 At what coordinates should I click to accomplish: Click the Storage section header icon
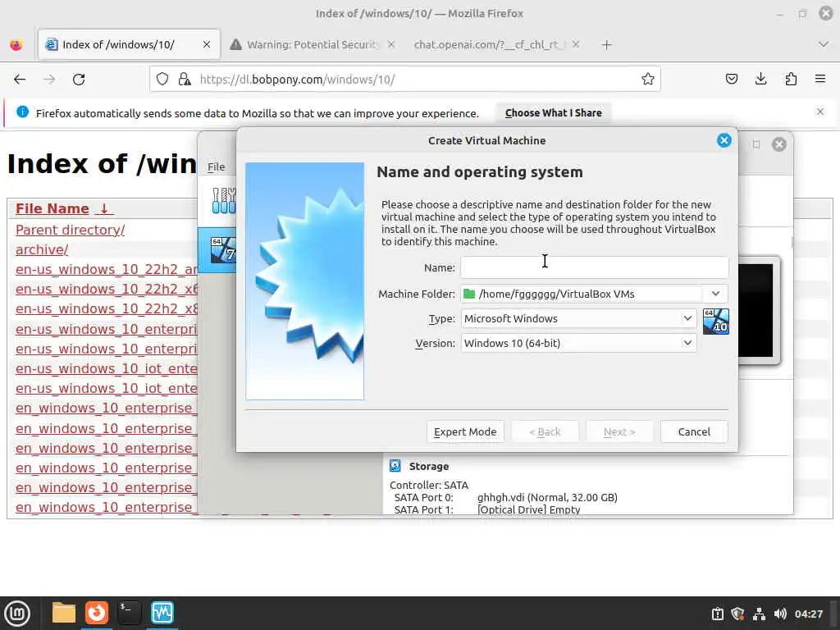[395, 466]
